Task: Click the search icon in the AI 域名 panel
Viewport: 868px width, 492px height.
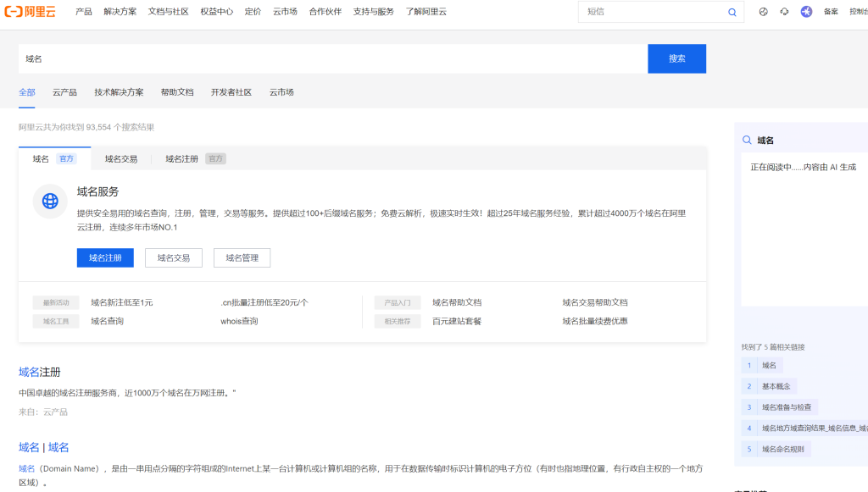Action: [x=747, y=141]
